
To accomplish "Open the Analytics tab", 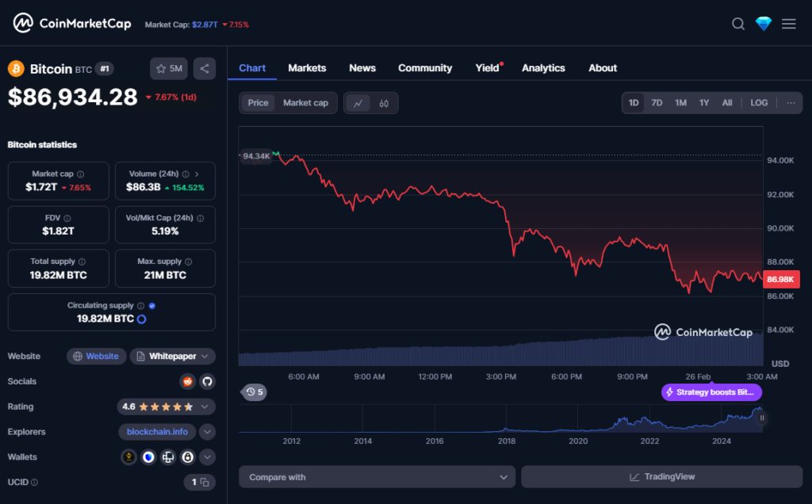I will pyautogui.click(x=543, y=68).
